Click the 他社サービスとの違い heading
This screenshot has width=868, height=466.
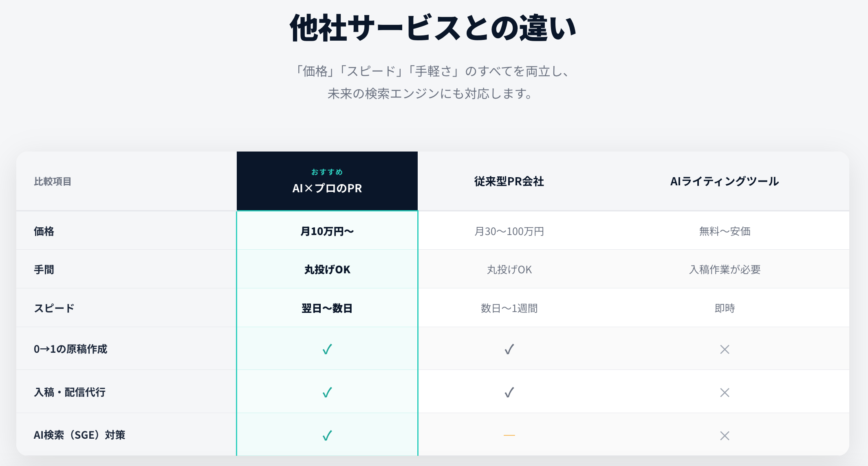[x=433, y=29]
